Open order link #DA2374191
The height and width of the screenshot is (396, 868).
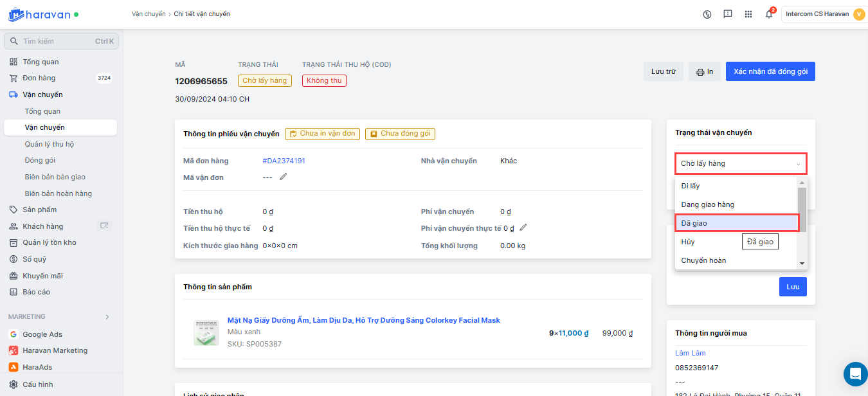pyautogui.click(x=284, y=161)
